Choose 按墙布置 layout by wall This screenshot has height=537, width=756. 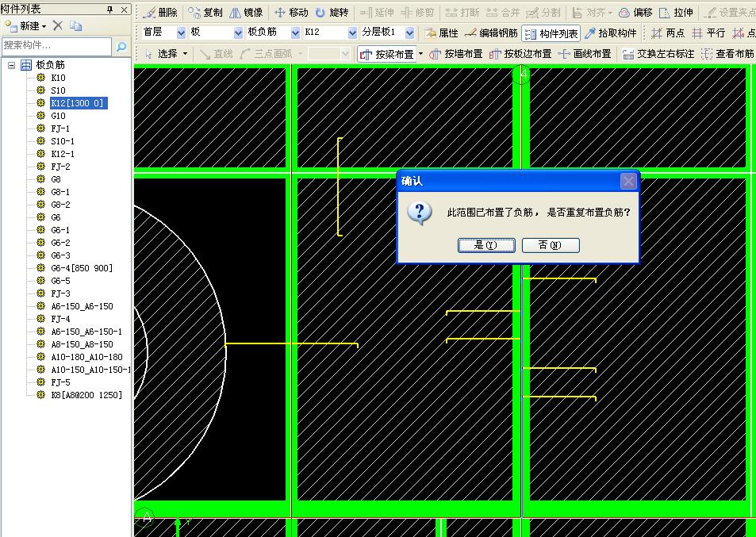tap(456, 54)
